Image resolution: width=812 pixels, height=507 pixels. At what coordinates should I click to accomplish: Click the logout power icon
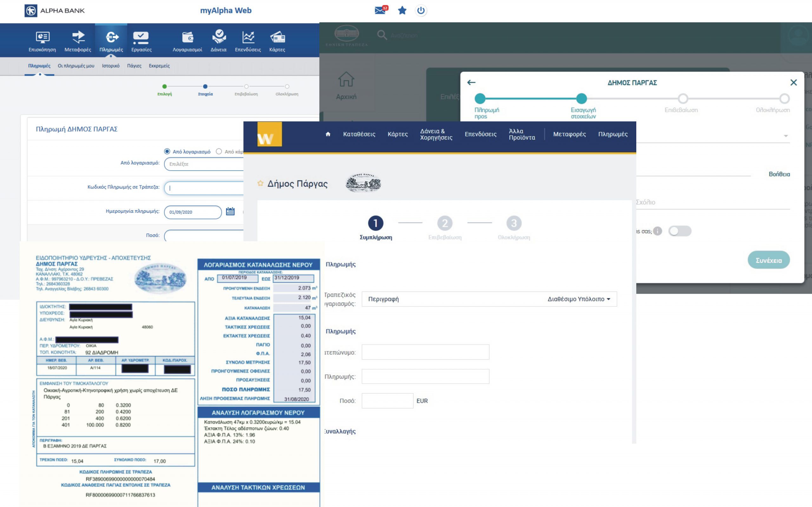point(421,10)
